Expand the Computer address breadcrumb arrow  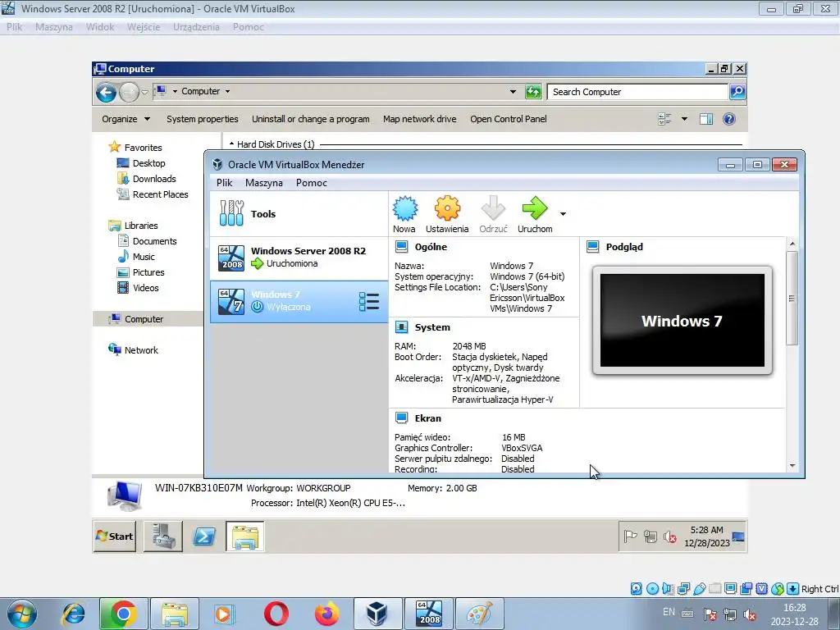coord(228,92)
